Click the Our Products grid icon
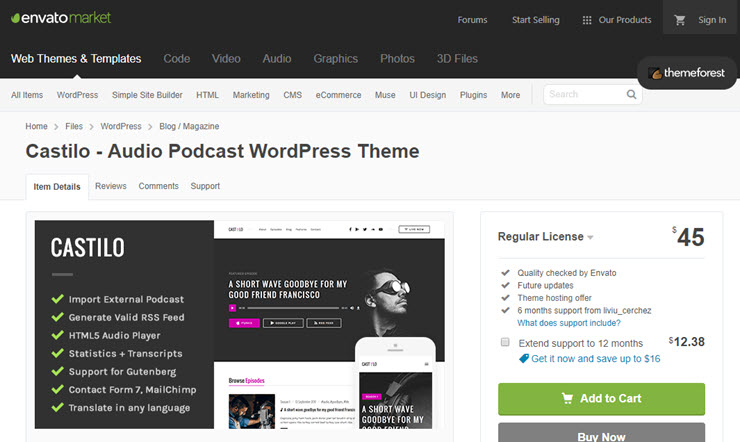The height and width of the screenshot is (442, 740). (x=587, y=20)
